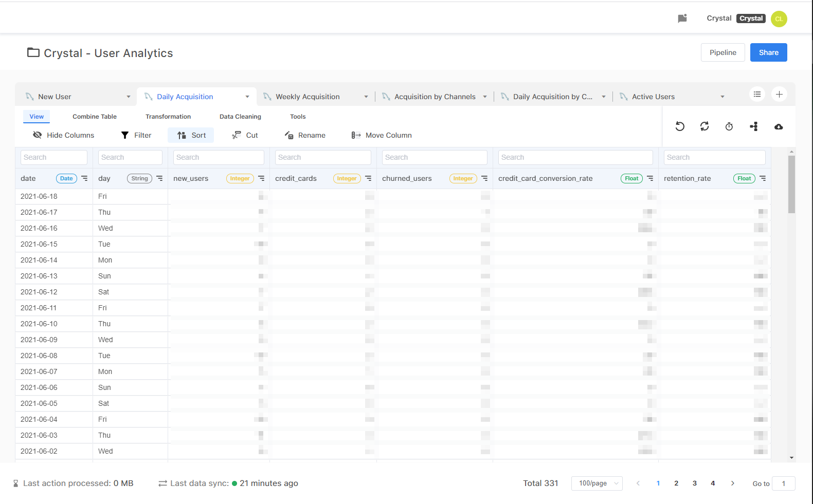Viewport: 813px width, 504px height.
Task: Expand Acquisition by Channels dropdown arrow
Action: coord(485,97)
